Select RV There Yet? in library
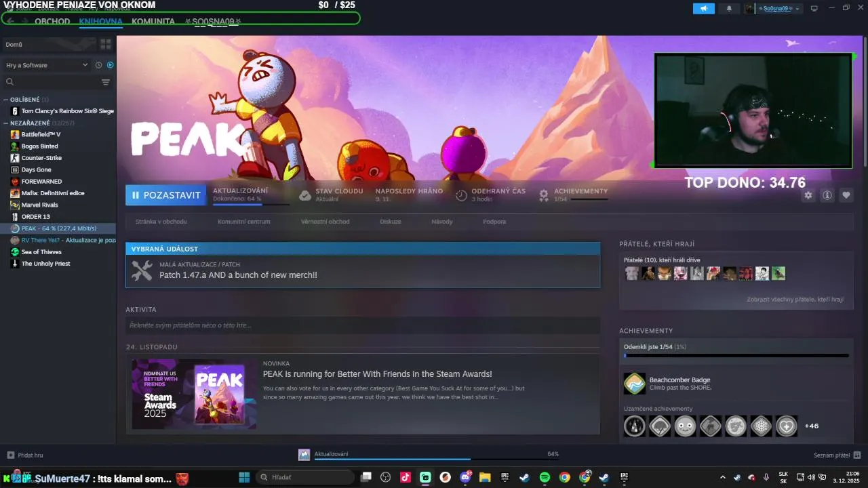Screen dimensions: 868x488 [63, 240]
